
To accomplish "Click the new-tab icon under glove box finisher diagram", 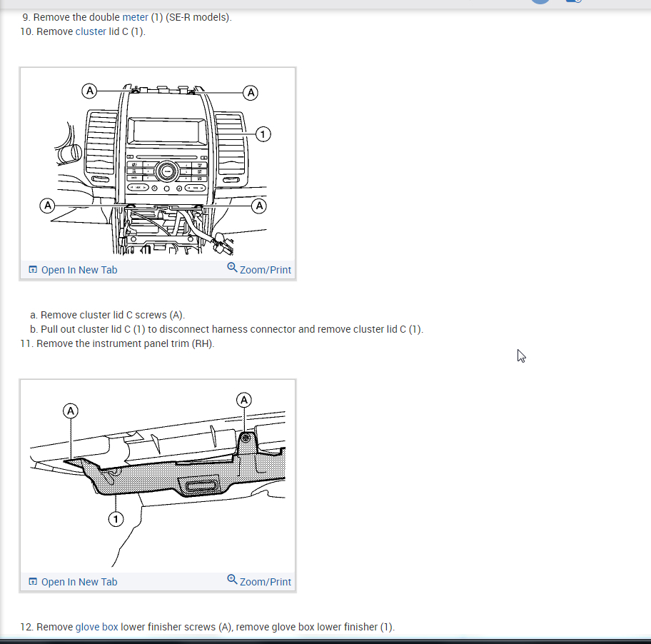I will coord(33,581).
